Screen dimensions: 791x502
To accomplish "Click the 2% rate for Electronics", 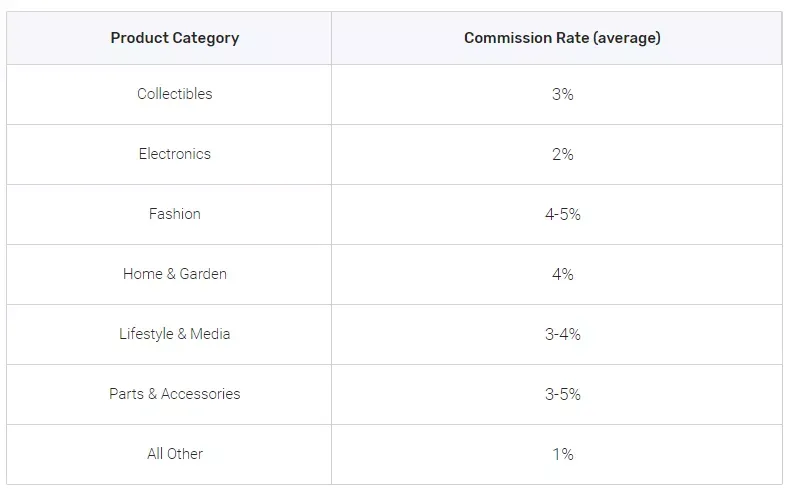I will click(x=562, y=154).
